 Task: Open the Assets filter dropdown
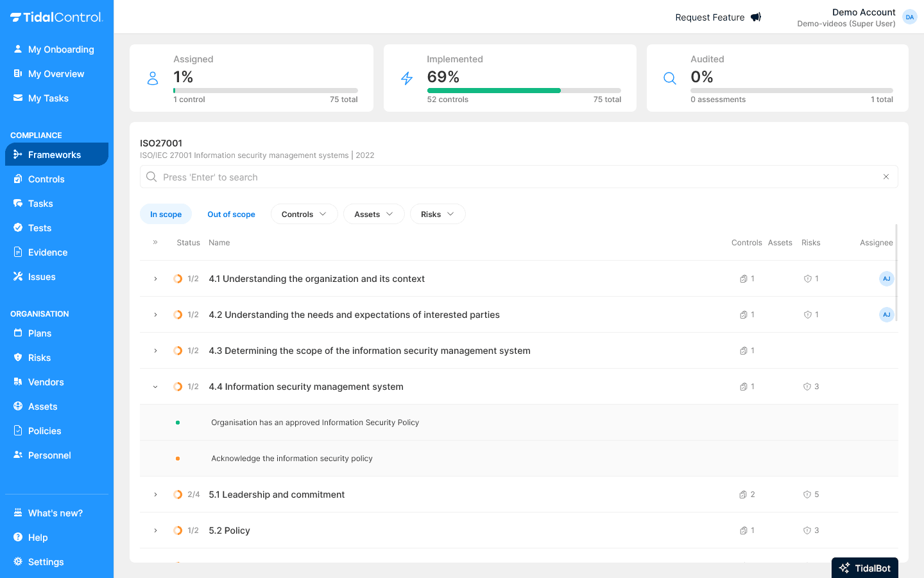[x=373, y=214]
